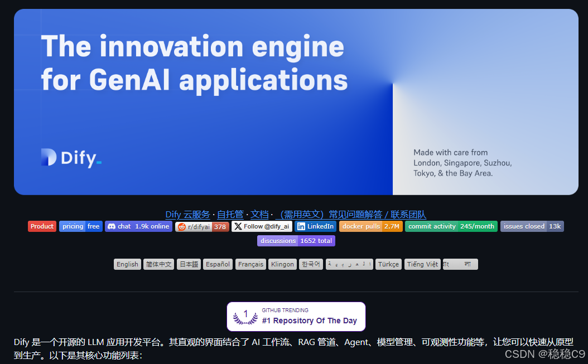Open the 文档 link

[259, 215]
